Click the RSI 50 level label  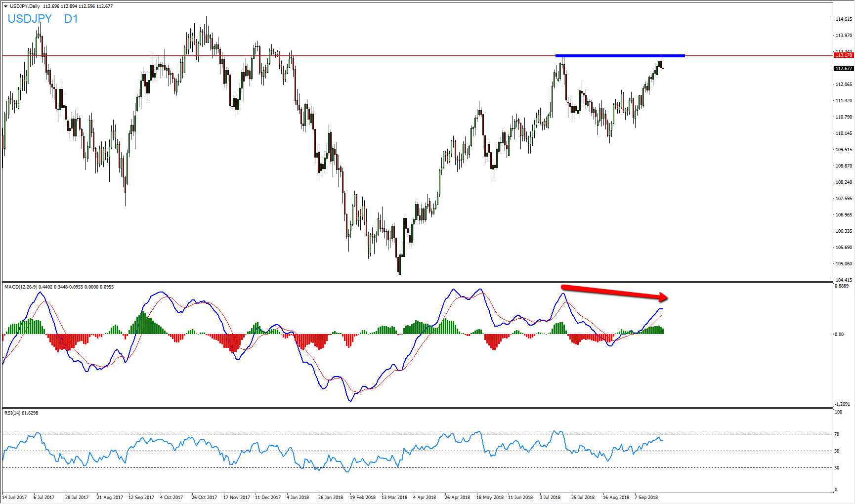click(x=837, y=451)
